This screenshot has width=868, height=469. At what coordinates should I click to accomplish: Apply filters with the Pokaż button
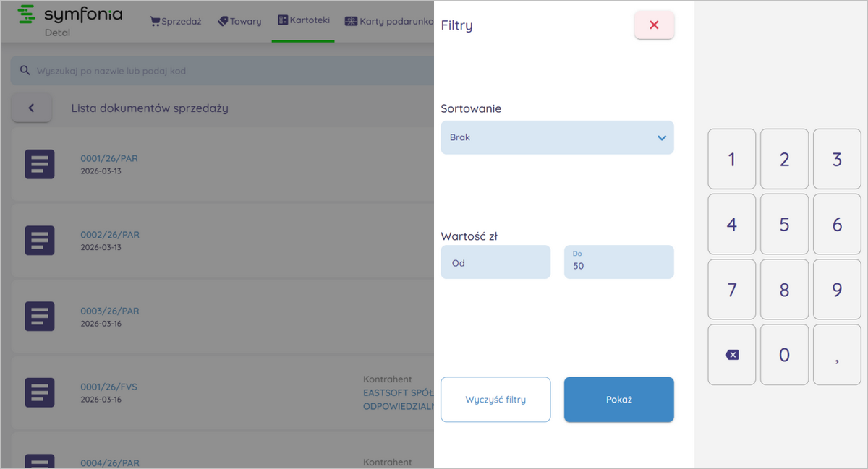(x=618, y=399)
